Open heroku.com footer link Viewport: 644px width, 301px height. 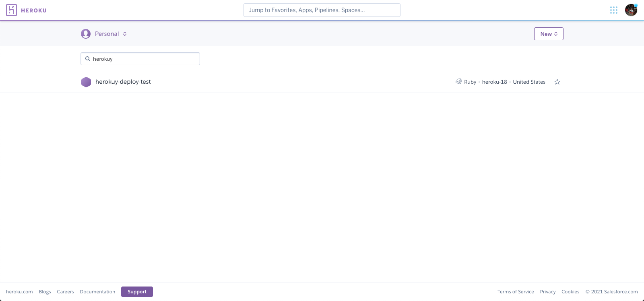coord(19,292)
